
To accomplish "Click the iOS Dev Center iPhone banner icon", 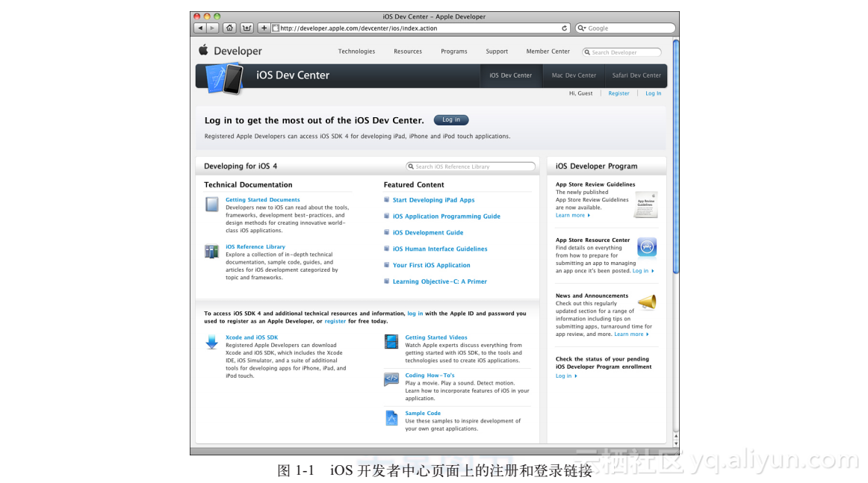I will [224, 78].
